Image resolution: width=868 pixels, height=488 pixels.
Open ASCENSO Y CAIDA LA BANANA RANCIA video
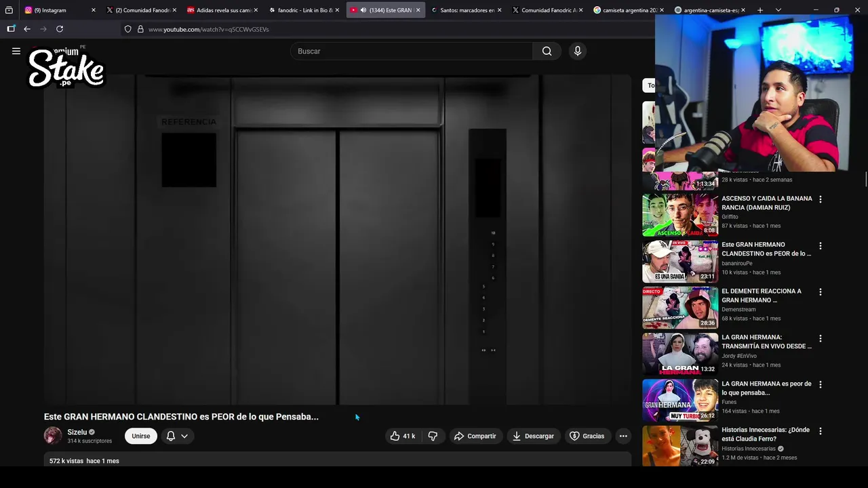click(766, 203)
